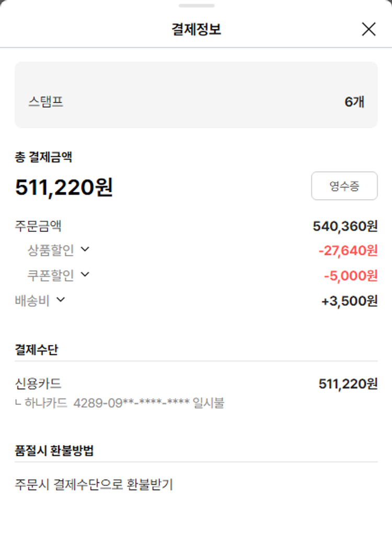Screen dimensions: 392x547
Task: Click the 결제정보 title header
Action: click(196, 29)
